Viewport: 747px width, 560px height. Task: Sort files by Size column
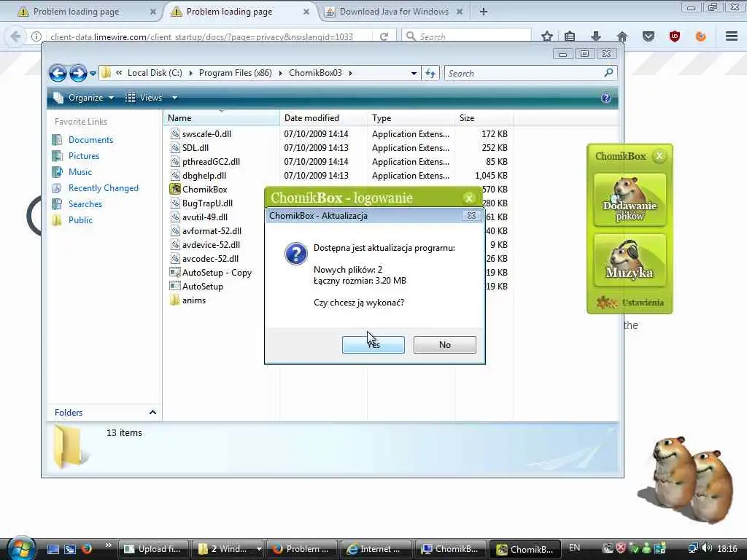484,118
